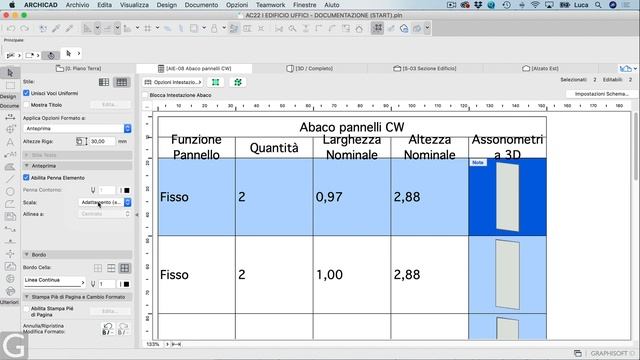Click the Abaco pannelli CW title cell
The image size is (640, 360).
[352, 127]
